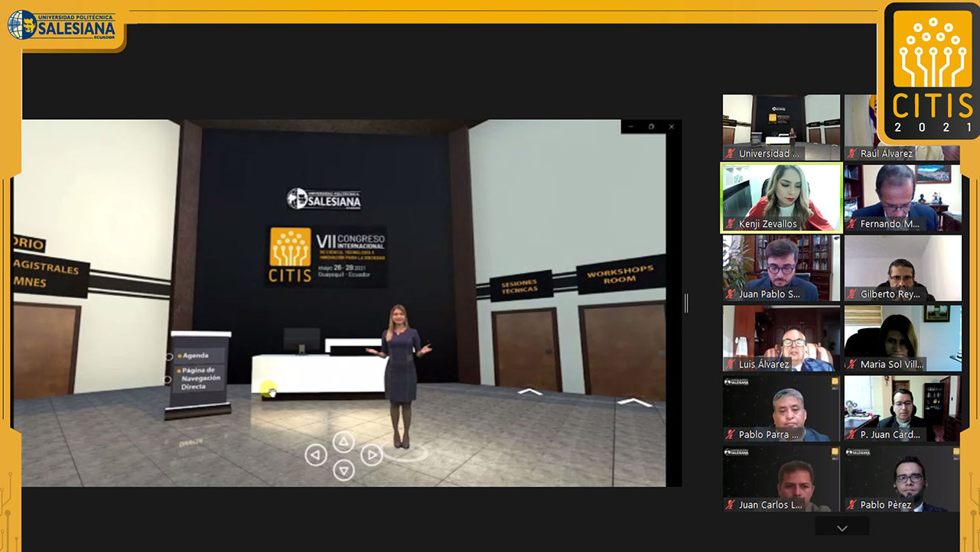
Task: Click Raúl Álvarez's muted microphone icon
Action: pos(852,154)
